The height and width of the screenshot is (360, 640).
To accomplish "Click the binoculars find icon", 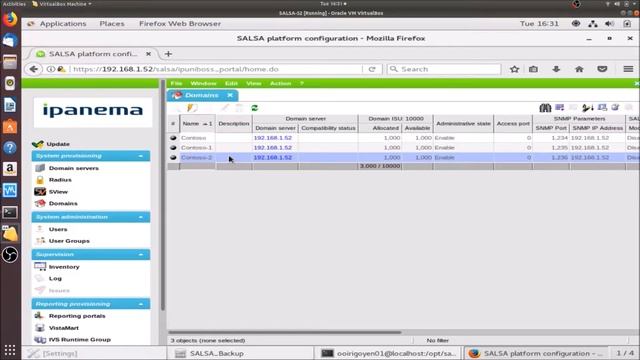I will coord(545,108).
